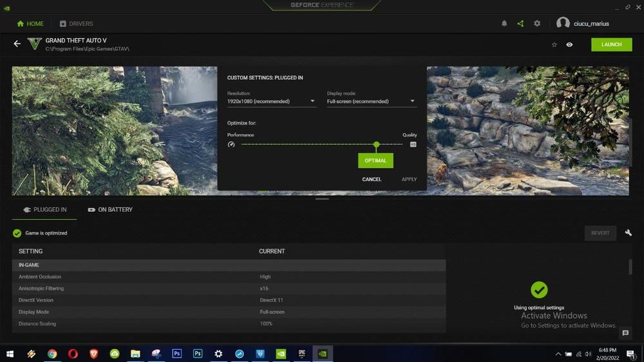Image resolution: width=644 pixels, height=362 pixels.
Task: Expand the Display mode dropdown
Action: tap(372, 101)
